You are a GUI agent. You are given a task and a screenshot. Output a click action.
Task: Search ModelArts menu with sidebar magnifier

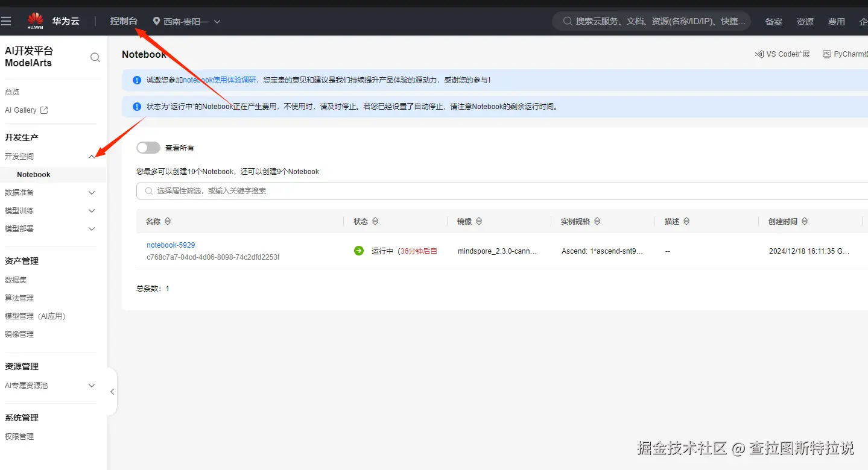tap(95, 57)
